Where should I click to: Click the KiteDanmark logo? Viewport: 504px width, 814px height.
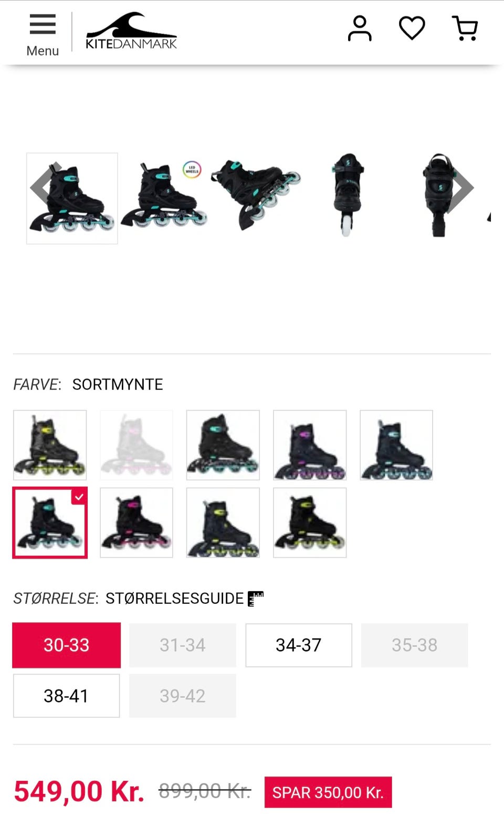131,31
